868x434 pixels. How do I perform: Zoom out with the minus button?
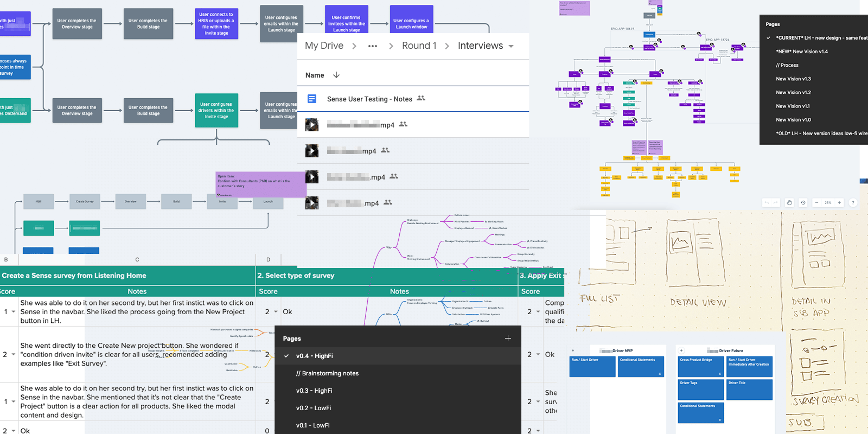[817, 202]
